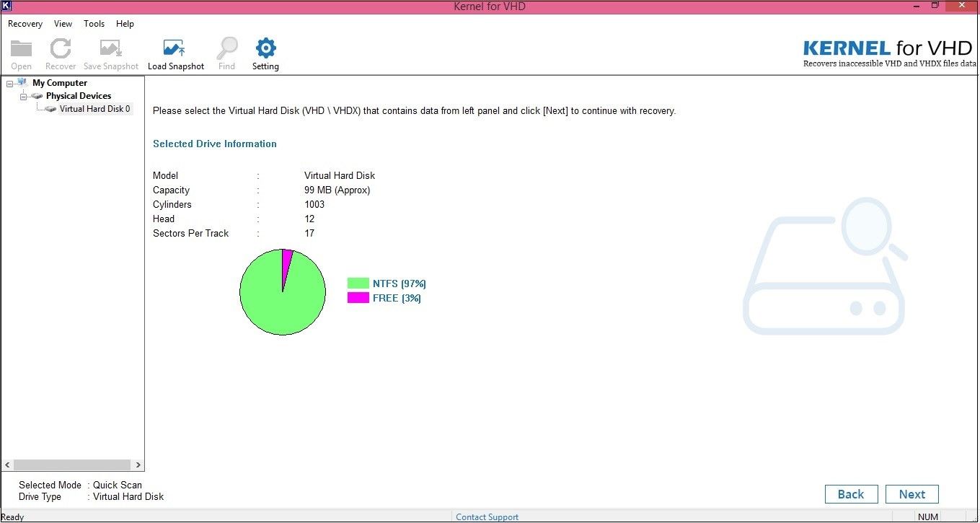Open the Recovery menu

pyautogui.click(x=25, y=24)
